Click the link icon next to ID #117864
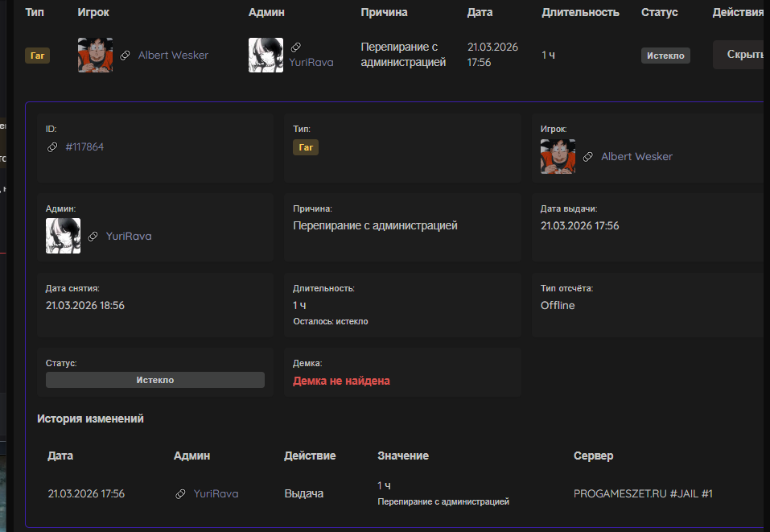The image size is (770, 532). (x=52, y=147)
